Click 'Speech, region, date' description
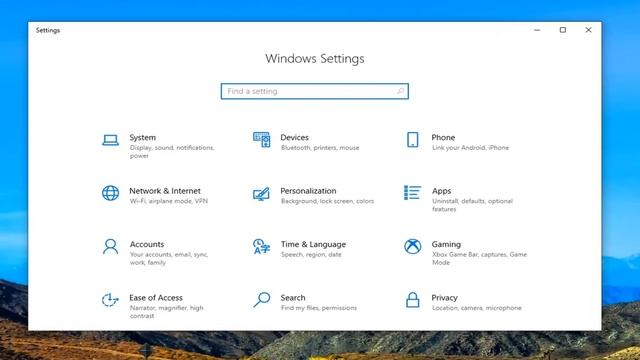 311,255
